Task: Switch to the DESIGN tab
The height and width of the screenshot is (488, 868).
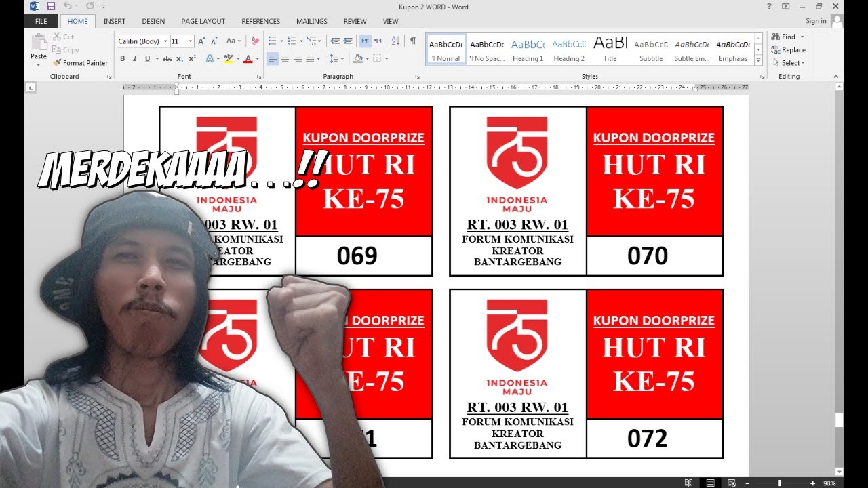Action: tap(153, 21)
